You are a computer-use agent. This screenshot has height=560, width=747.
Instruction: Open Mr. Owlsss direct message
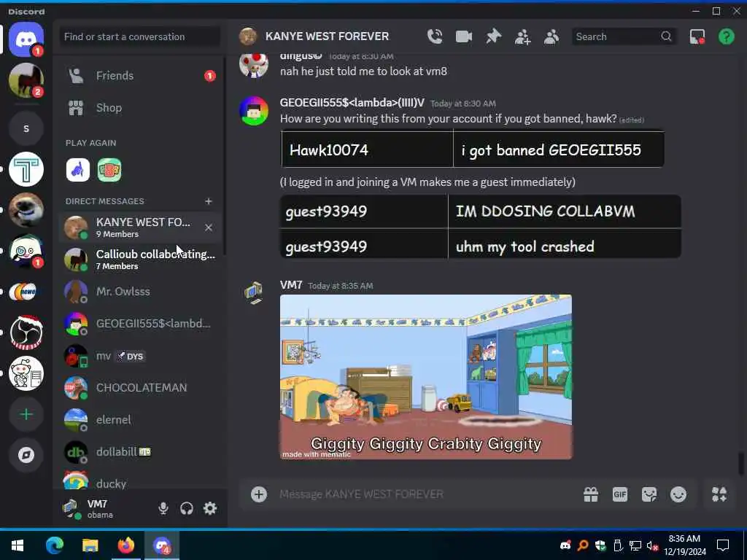point(141,292)
